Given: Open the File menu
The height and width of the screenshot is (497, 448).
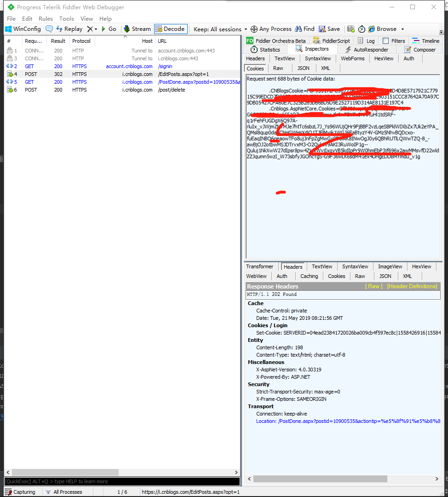Looking at the screenshot, I should [x=11, y=19].
